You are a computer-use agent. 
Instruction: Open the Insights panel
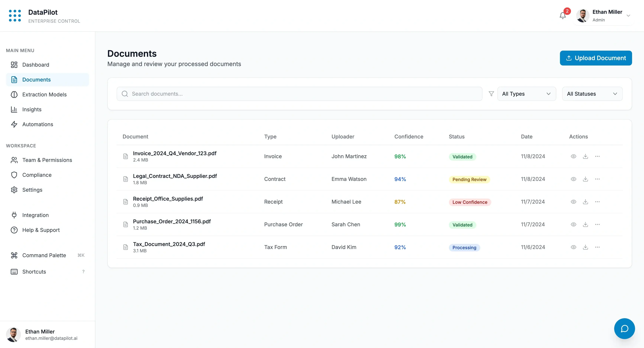tap(32, 109)
